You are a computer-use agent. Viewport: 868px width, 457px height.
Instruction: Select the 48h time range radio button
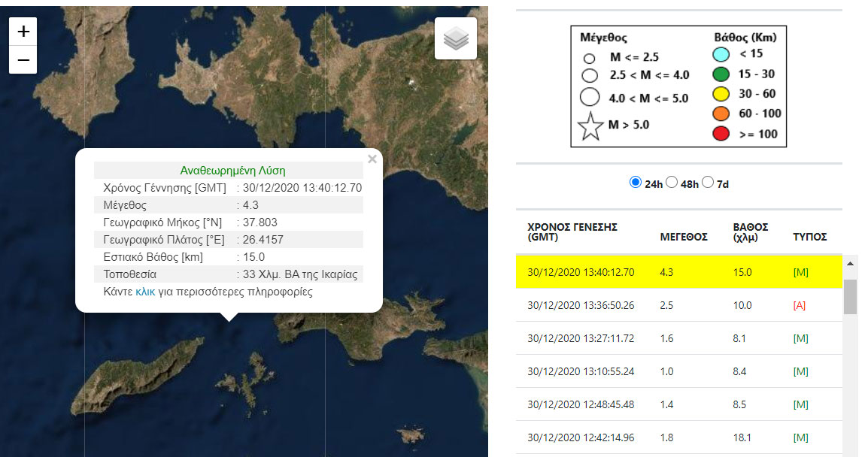point(672,183)
